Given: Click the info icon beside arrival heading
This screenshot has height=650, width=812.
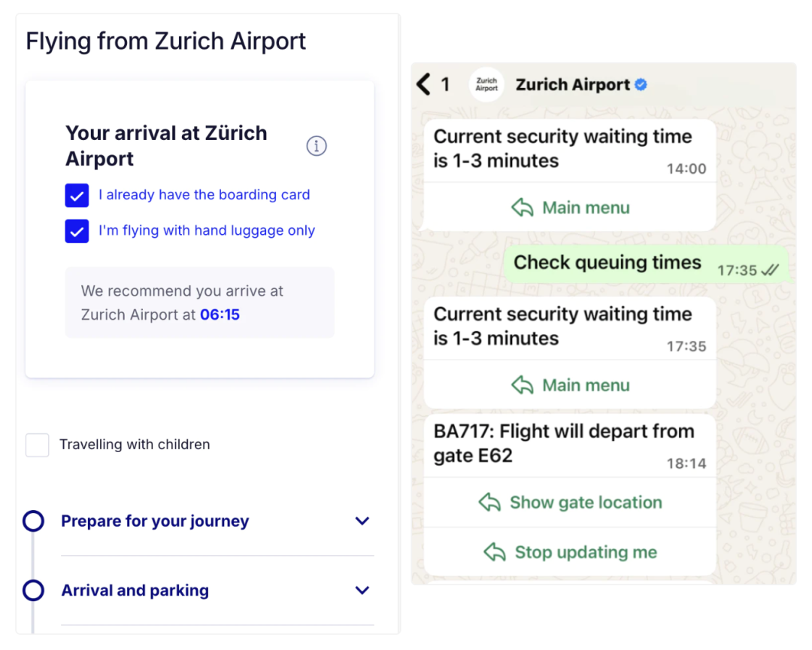Looking at the screenshot, I should click(317, 146).
